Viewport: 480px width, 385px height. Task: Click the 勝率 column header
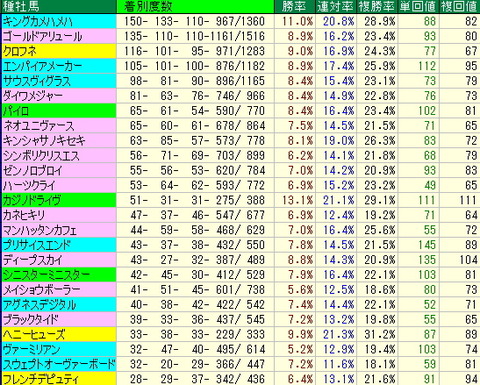tap(294, 6)
